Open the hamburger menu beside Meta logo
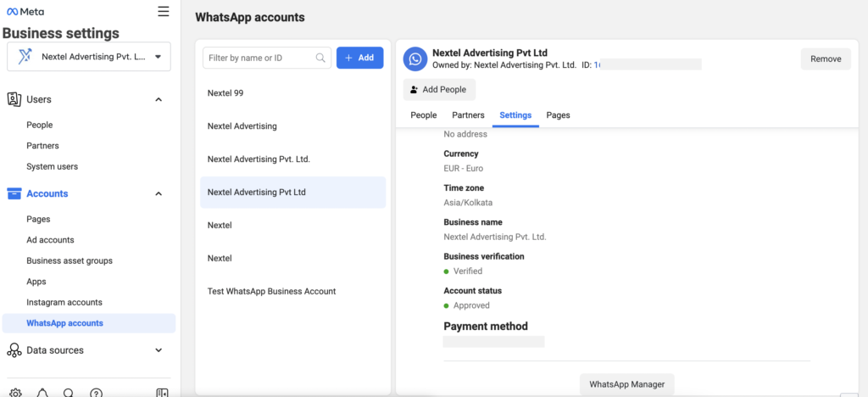The image size is (868, 397). [x=164, y=12]
